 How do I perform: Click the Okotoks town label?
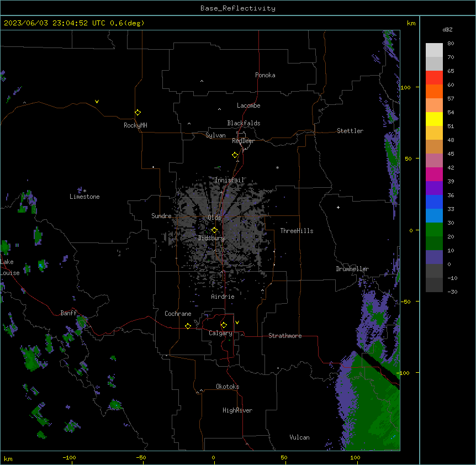(x=228, y=387)
